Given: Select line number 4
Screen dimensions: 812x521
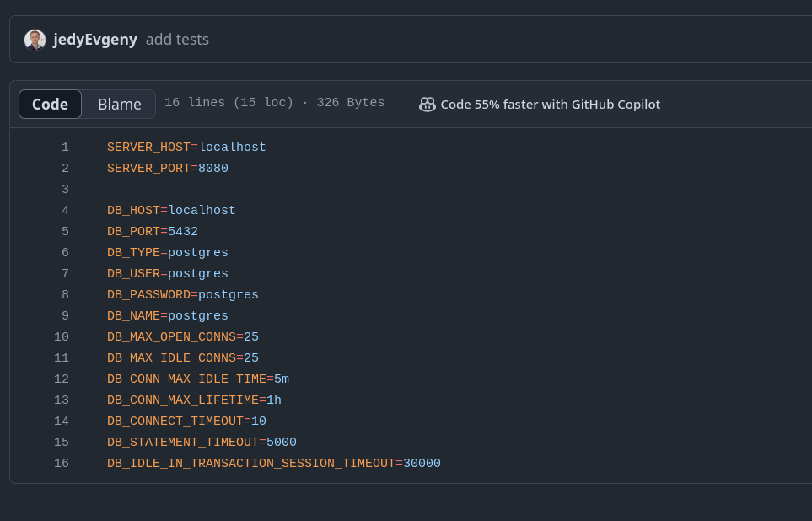Looking at the screenshot, I should (x=65, y=211).
